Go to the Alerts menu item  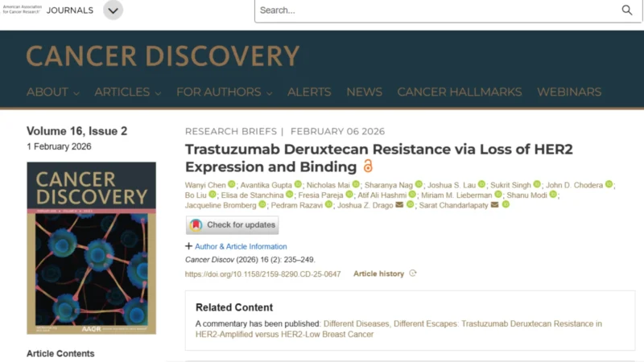[x=309, y=92]
